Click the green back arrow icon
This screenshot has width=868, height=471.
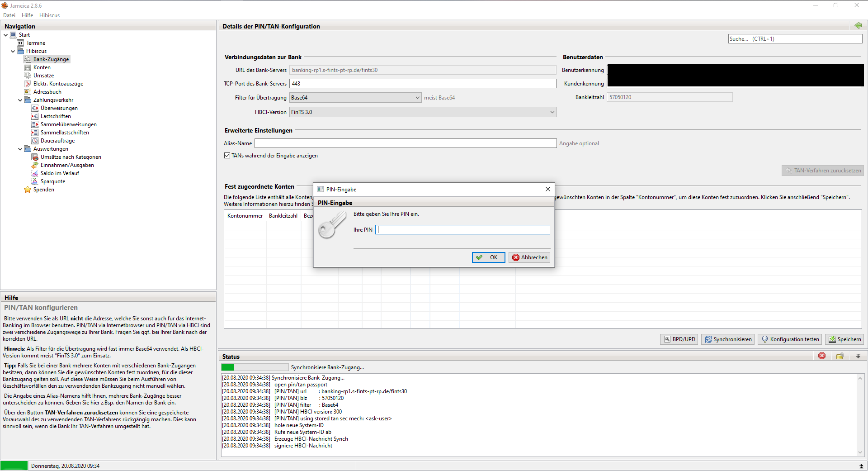coord(858,26)
